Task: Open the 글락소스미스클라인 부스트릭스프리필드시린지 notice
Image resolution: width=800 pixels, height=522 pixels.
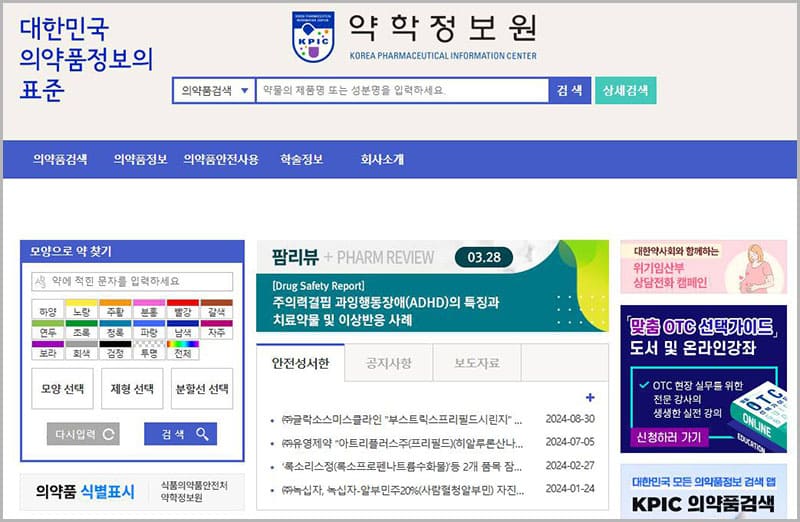Action: pyautogui.click(x=402, y=419)
